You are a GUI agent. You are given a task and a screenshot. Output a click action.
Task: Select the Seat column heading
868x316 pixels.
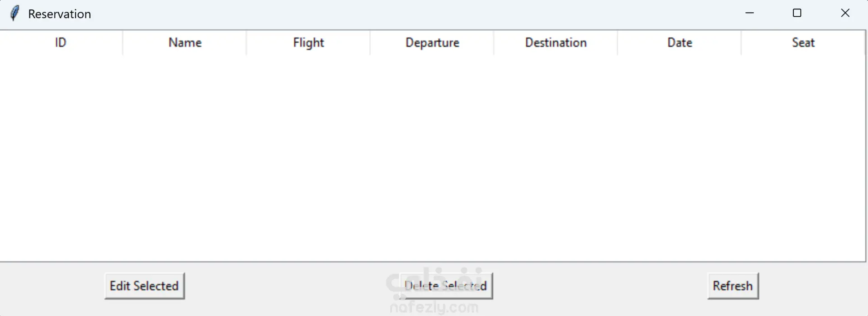[803, 42]
